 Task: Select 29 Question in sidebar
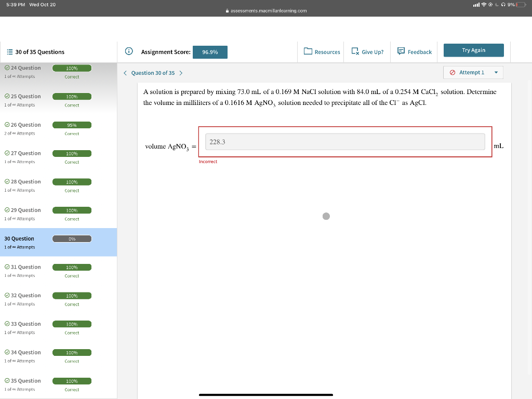(26, 210)
